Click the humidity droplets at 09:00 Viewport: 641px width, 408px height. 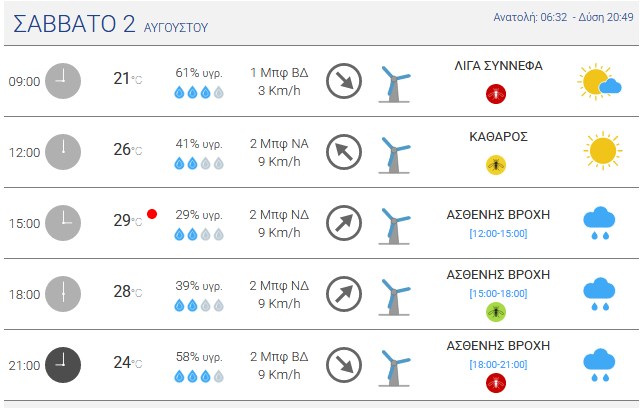coord(199,92)
